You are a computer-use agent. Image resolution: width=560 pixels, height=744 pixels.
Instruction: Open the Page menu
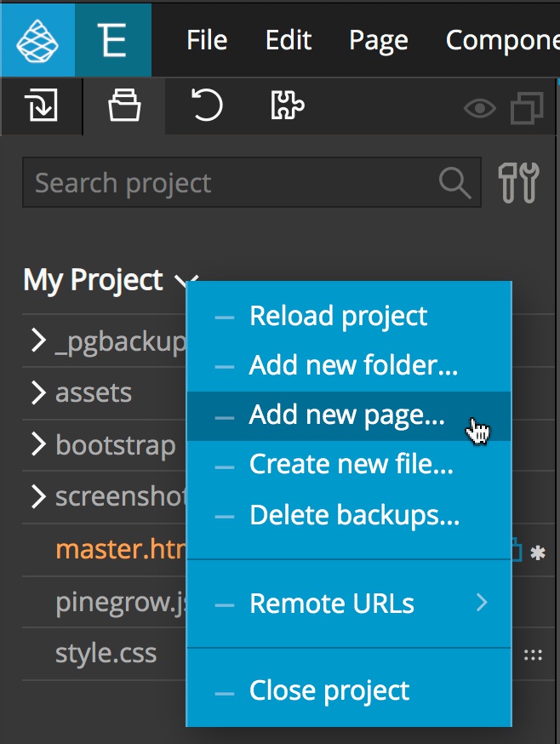pyautogui.click(x=379, y=41)
